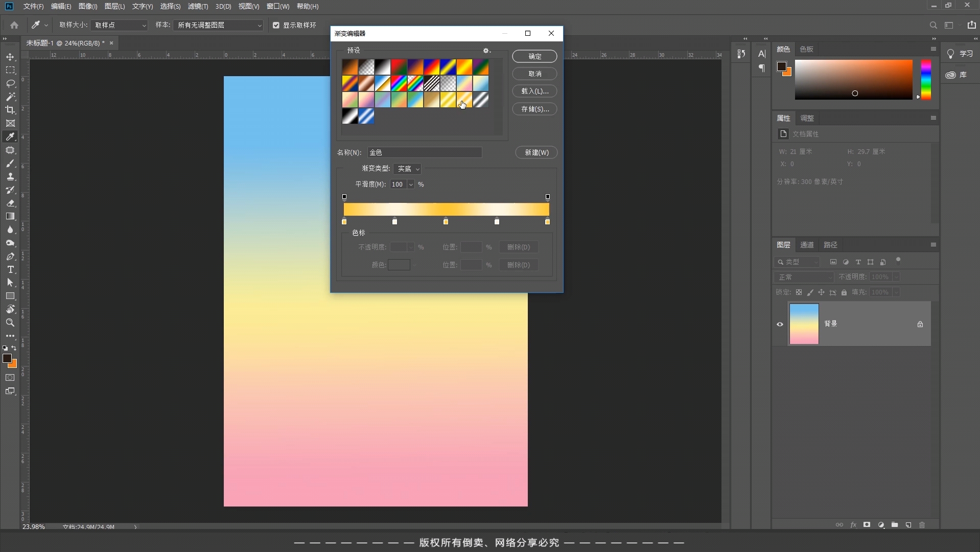Select the Rectangular Marquee tool

[x=10, y=70]
